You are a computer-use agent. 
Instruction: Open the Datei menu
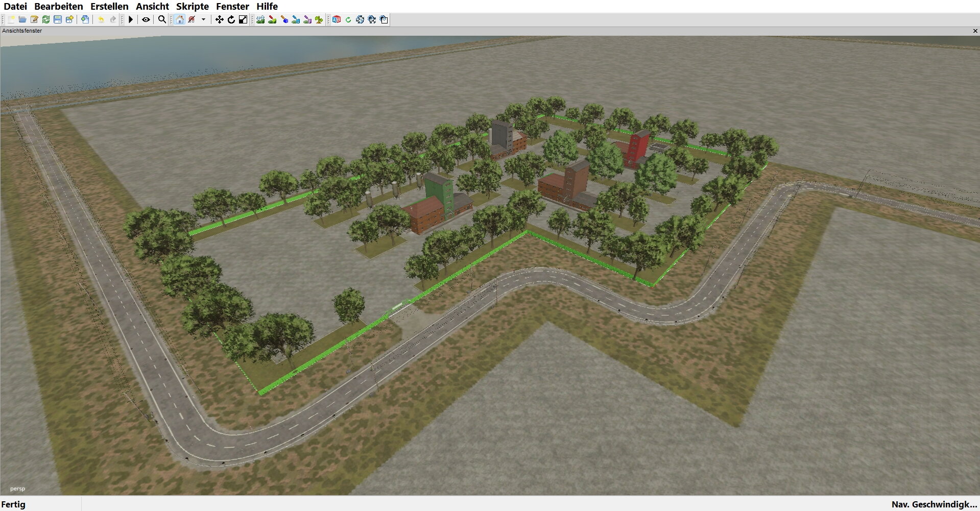[15, 6]
